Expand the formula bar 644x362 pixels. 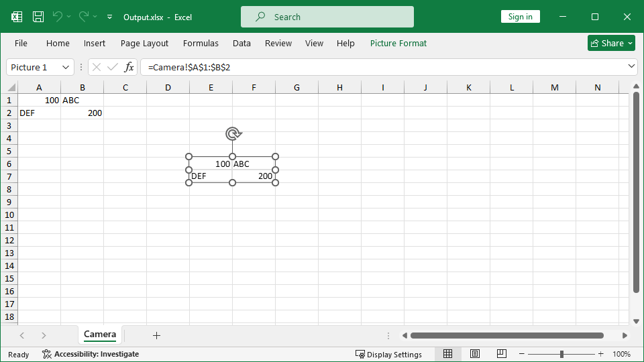pyautogui.click(x=631, y=66)
